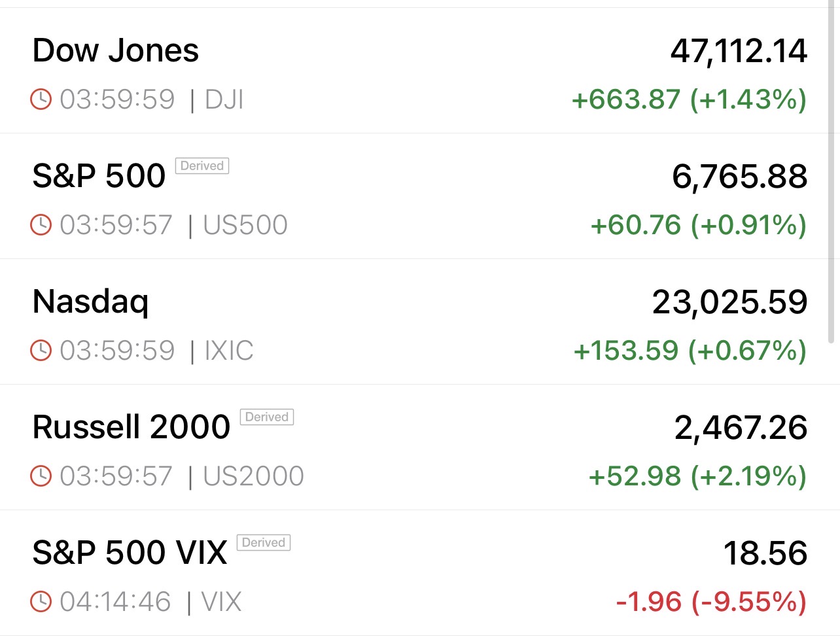Image resolution: width=840 pixels, height=643 pixels.
Task: Click the clock icon beside VIX time
Action: (41, 602)
